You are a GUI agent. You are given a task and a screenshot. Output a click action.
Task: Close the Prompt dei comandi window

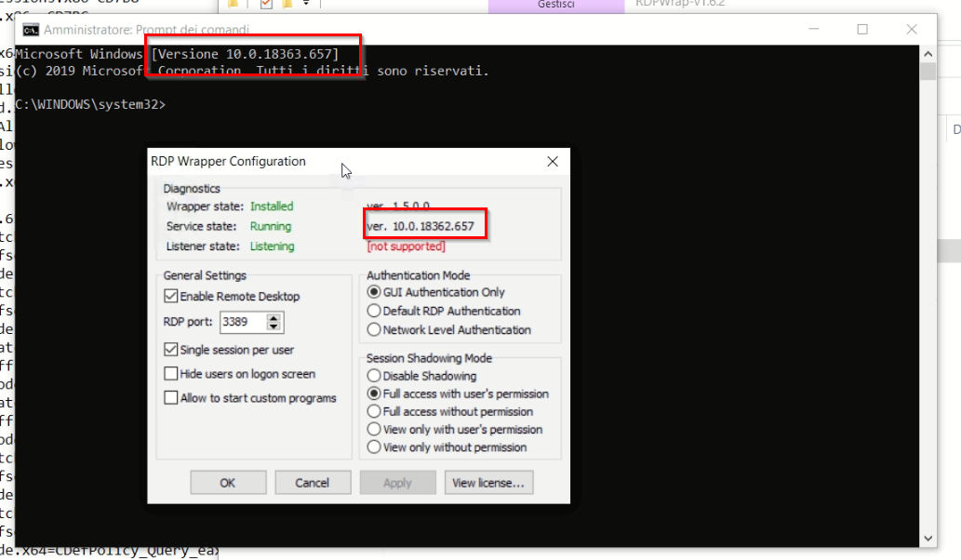tap(912, 30)
